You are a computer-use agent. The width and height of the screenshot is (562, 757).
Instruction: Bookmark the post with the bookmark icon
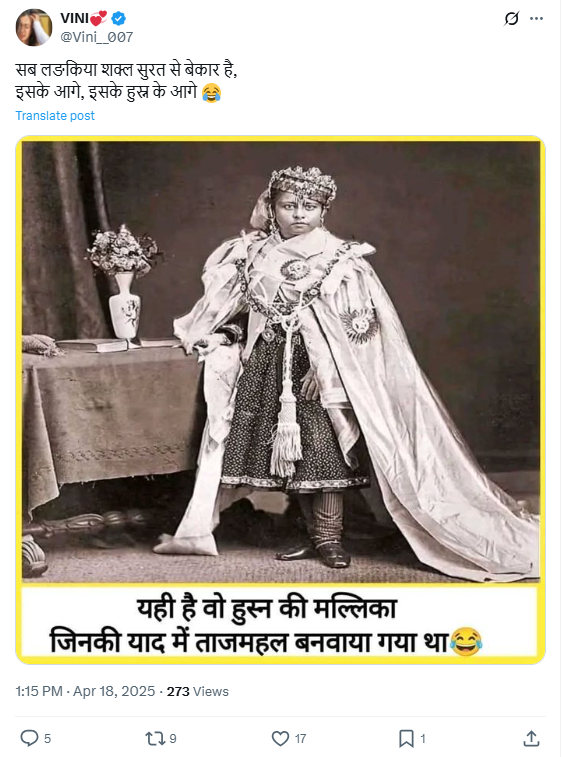click(x=406, y=738)
